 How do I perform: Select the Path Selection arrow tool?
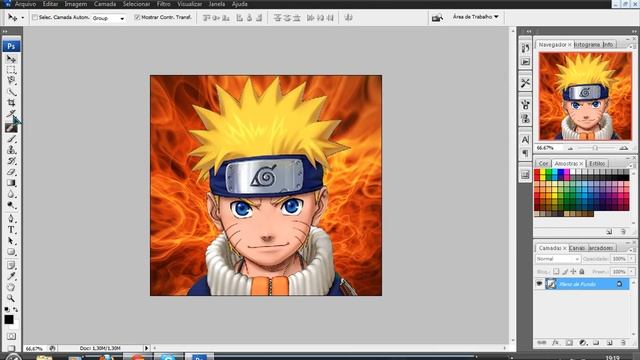pos(11,241)
